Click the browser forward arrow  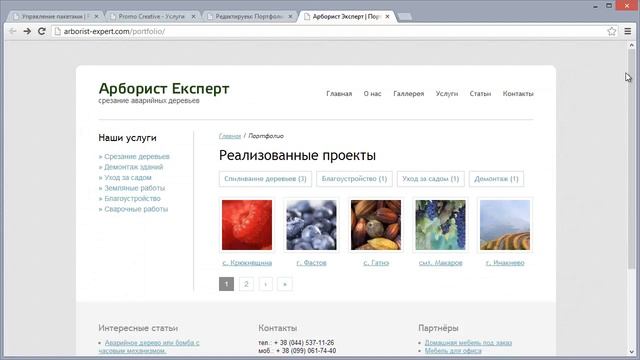[27, 31]
